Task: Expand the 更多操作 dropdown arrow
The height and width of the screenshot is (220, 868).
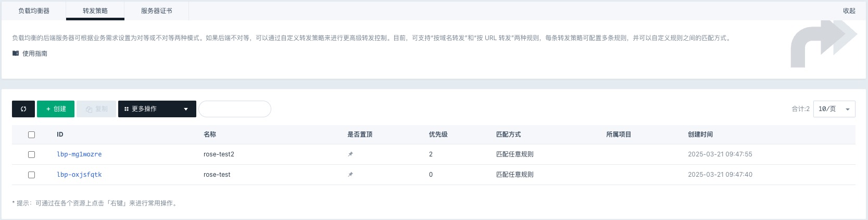Action: (x=186, y=109)
